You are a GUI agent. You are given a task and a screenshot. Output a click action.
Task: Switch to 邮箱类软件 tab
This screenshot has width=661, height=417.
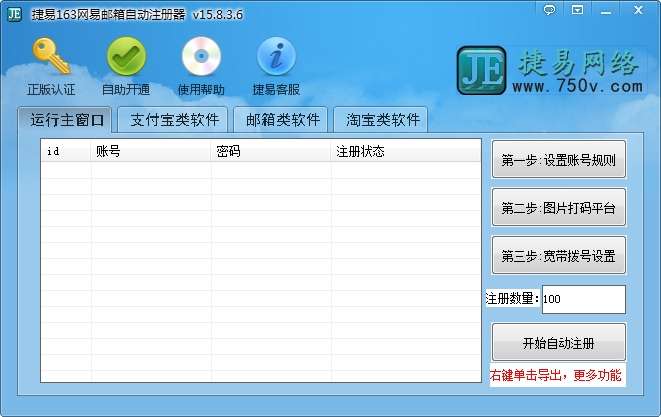tap(282, 120)
